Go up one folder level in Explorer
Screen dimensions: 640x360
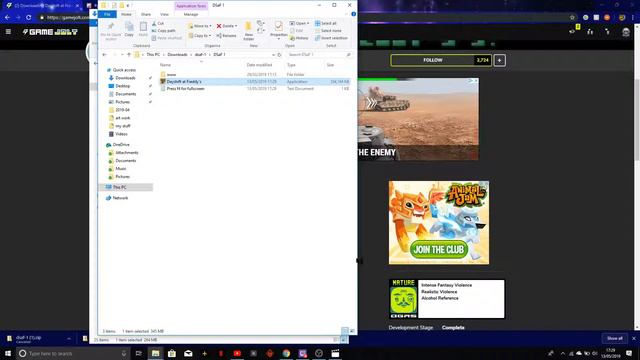[x=129, y=55]
